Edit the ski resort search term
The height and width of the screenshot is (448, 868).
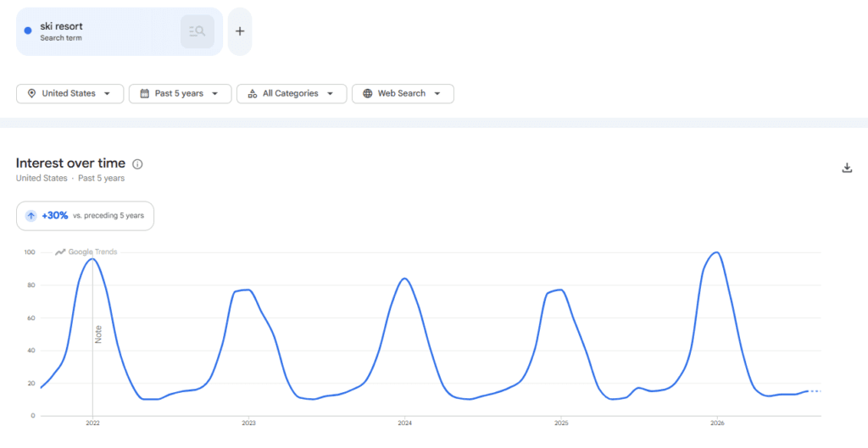pyautogui.click(x=61, y=26)
